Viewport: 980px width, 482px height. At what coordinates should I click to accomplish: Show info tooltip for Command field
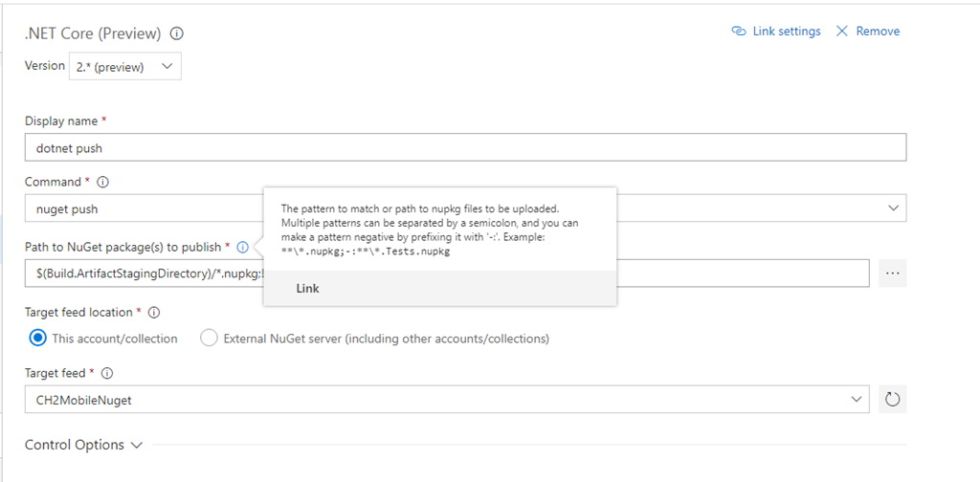(x=103, y=182)
